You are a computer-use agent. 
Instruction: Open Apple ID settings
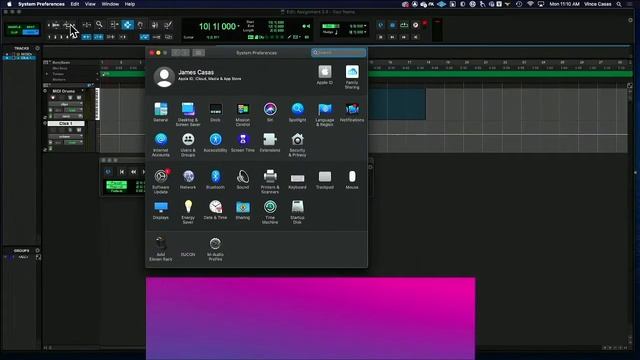(324, 75)
